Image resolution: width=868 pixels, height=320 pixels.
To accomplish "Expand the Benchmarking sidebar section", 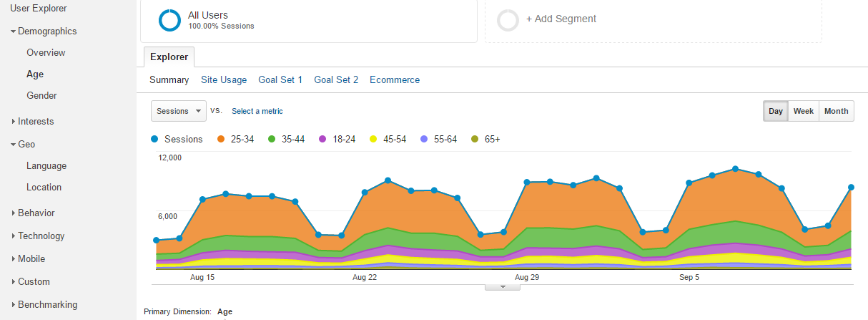I will pos(47,304).
